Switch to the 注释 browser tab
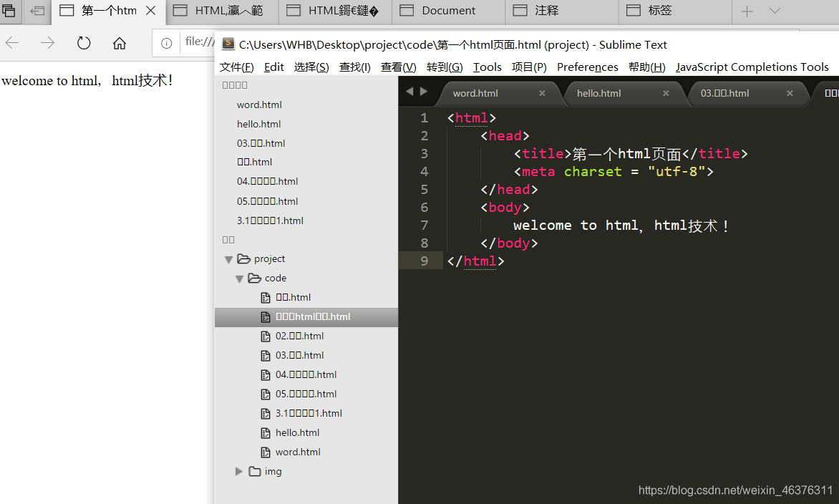The image size is (839, 504). 563,11
